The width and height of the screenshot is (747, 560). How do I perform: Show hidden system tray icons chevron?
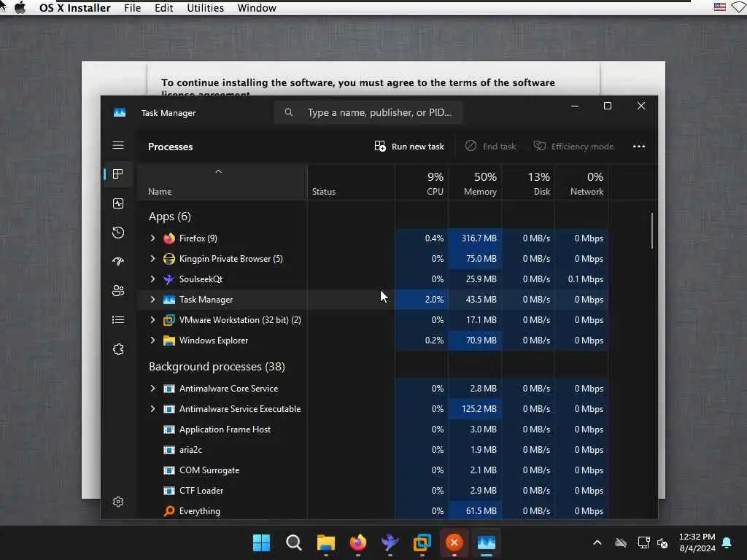(597, 542)
